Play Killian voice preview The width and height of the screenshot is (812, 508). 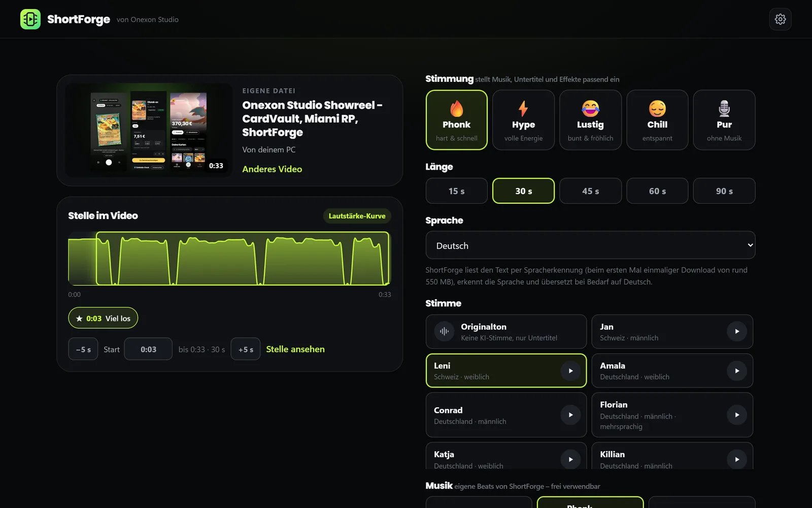tap(736, 459)
